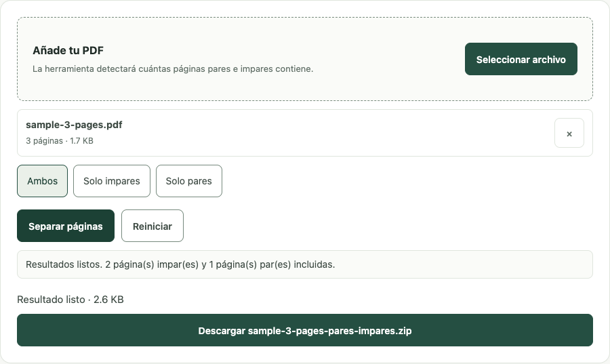The height and width of the screenshot is (364, 610).
Task: Choose the Solo impares option
Action: coord(112,181)
